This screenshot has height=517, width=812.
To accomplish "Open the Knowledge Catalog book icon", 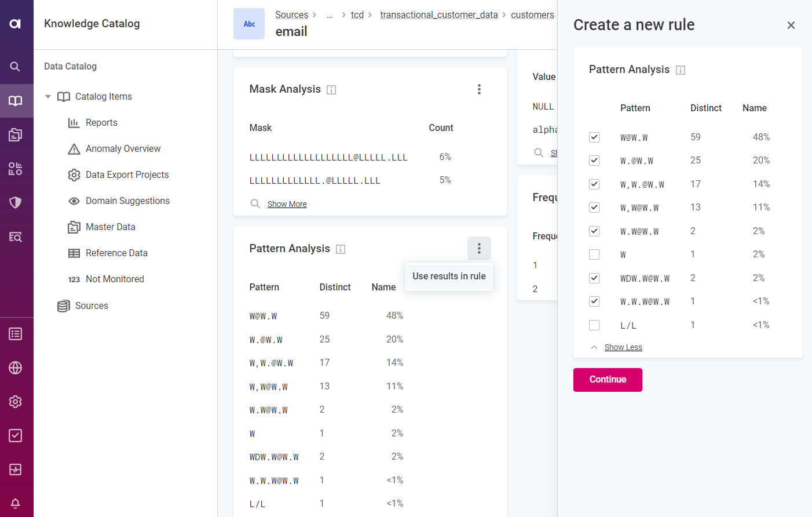I will [16, 101].
